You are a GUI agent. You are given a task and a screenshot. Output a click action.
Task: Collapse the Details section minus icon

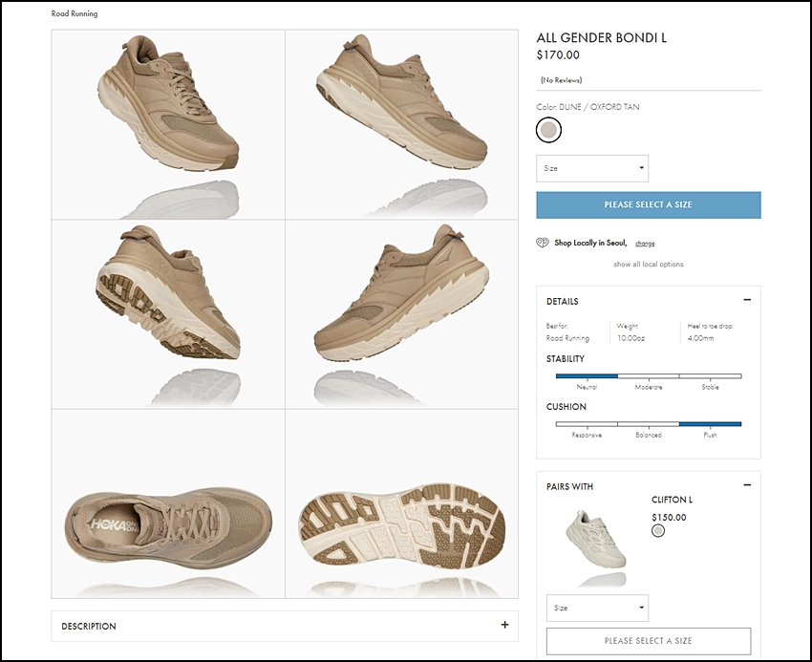tap(747, 300)
